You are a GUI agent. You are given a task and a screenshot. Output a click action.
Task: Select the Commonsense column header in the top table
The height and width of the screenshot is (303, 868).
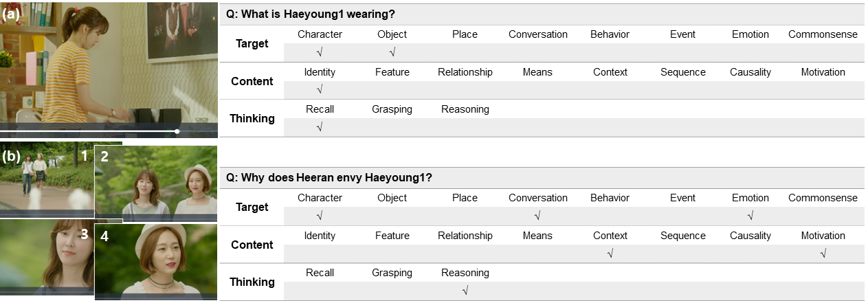tap(823, 34)
